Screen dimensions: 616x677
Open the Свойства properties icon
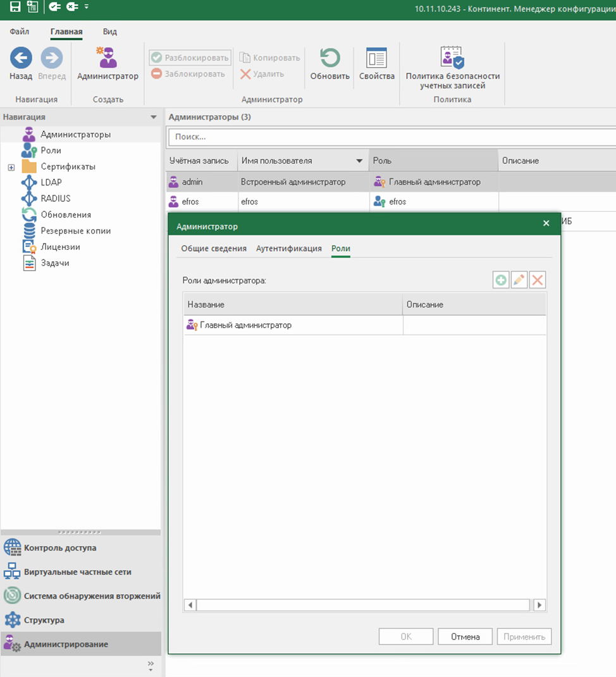click(376, 58)
